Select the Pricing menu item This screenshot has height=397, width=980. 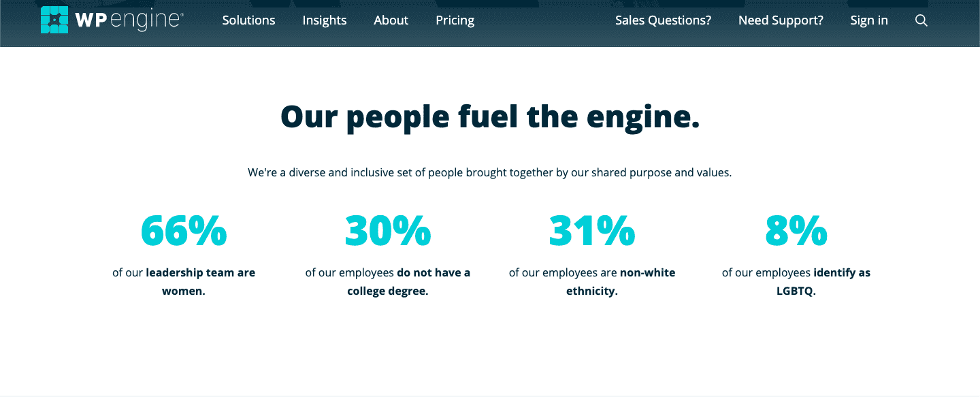tap(455, 20)
